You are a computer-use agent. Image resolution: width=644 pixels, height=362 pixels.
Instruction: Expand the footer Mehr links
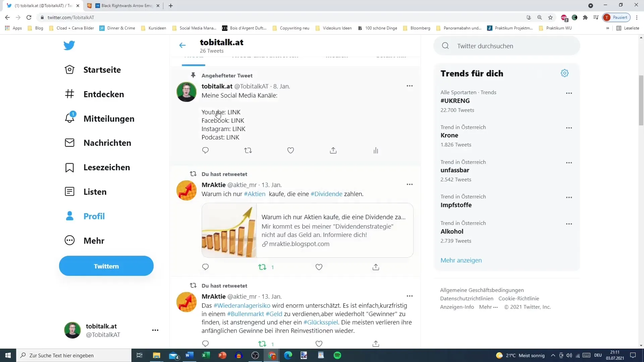click(x=488, y=307)
